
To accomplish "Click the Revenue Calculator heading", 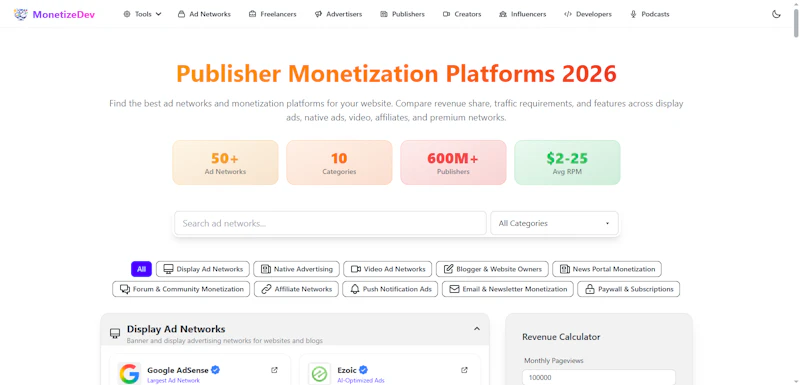I will tap(561, 337).
